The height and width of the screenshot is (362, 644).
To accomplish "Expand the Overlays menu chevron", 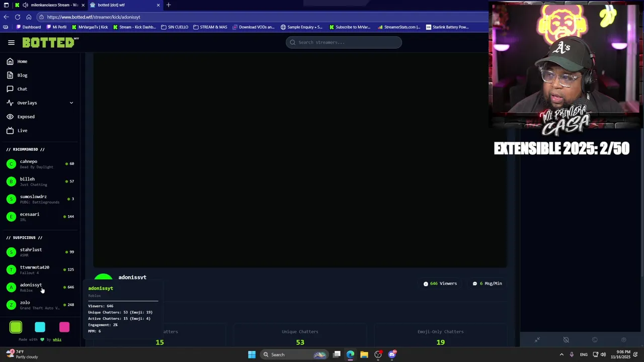I will 71,103.
